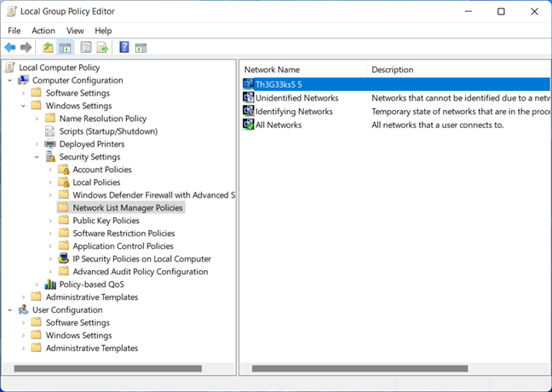Expand the Policy-based QoS node

(x=37, y=285)
